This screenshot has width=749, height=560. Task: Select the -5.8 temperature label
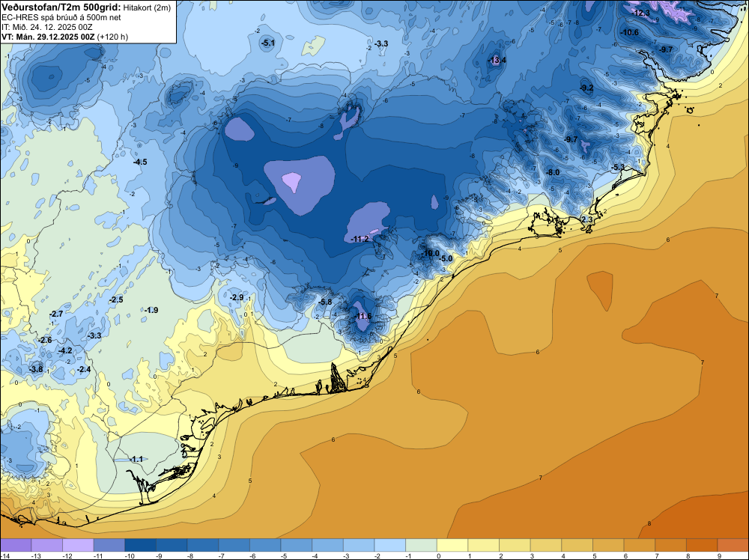(x=325, y=302)
